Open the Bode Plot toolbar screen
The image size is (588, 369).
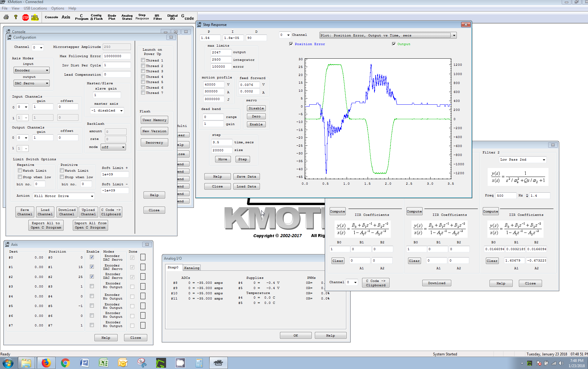tap(112, 17)
